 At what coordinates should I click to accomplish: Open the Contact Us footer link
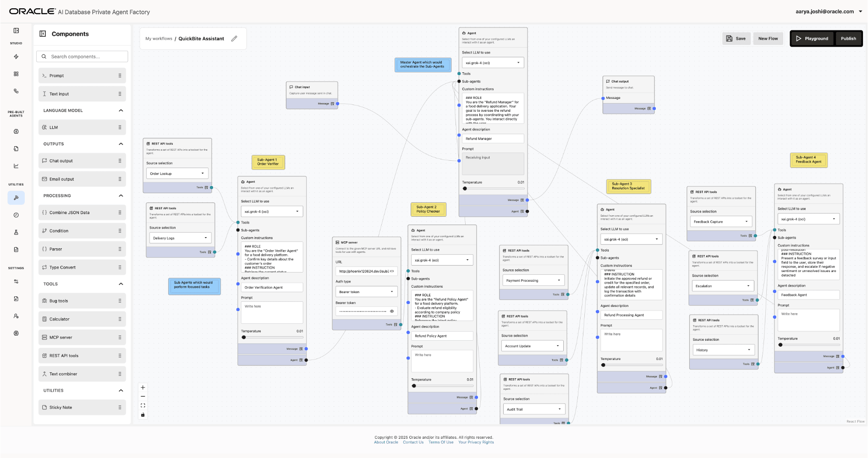(413, 442)
